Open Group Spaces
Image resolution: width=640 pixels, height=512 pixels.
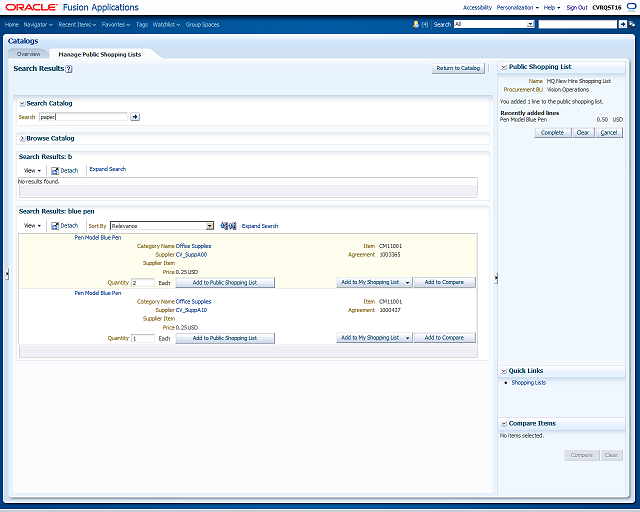coord(202,24)
